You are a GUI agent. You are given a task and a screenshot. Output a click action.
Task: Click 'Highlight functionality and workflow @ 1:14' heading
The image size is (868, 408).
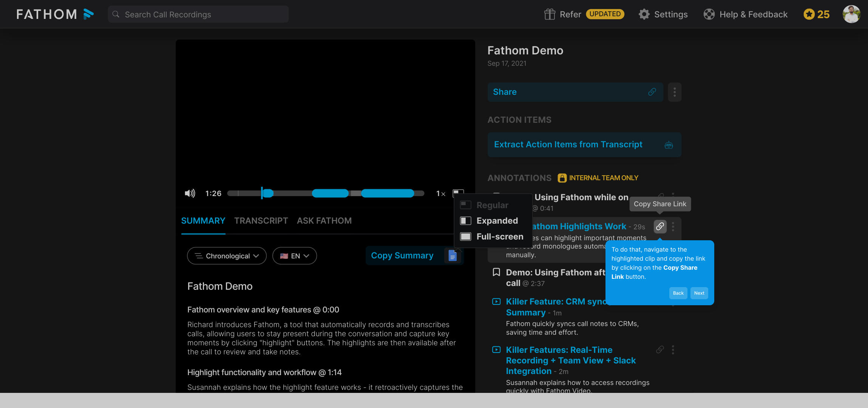pyautogui.click(x=264, y=372)
